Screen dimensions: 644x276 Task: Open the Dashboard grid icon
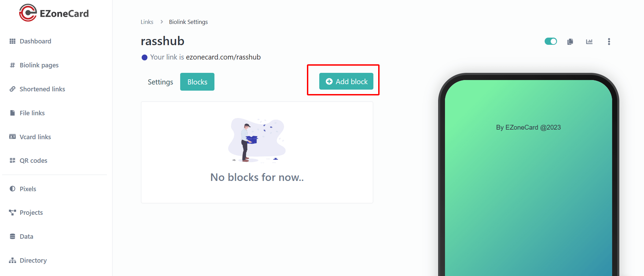pyautogui.click(x=12, y=41)
